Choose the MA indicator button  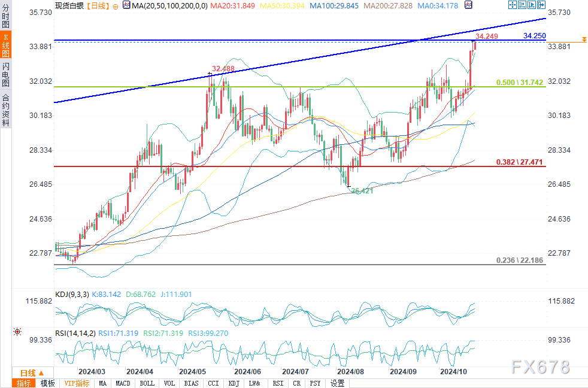tap(103, 383)
